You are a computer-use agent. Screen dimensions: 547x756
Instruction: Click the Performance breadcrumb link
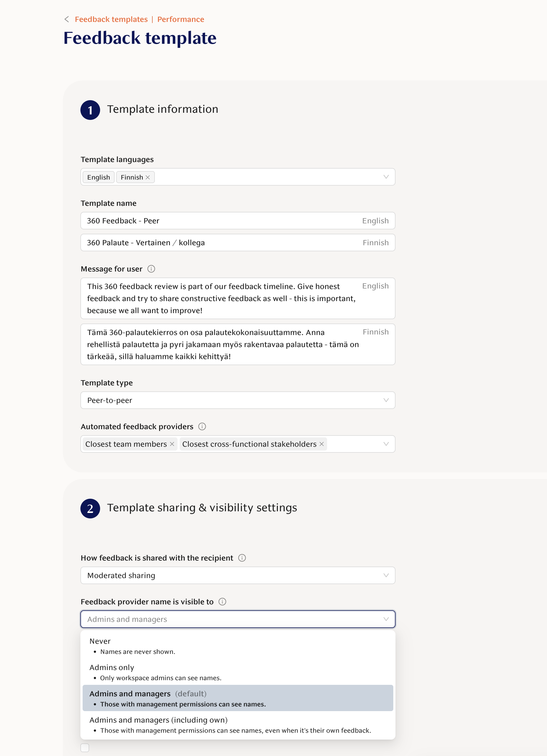pos(181,19)
